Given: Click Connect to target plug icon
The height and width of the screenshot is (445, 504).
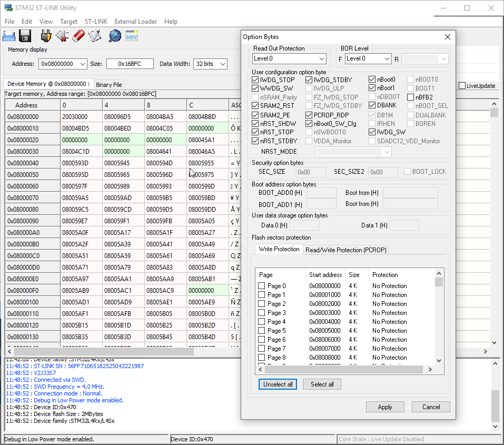Looking at the screenshot, I should click(46, 36).
